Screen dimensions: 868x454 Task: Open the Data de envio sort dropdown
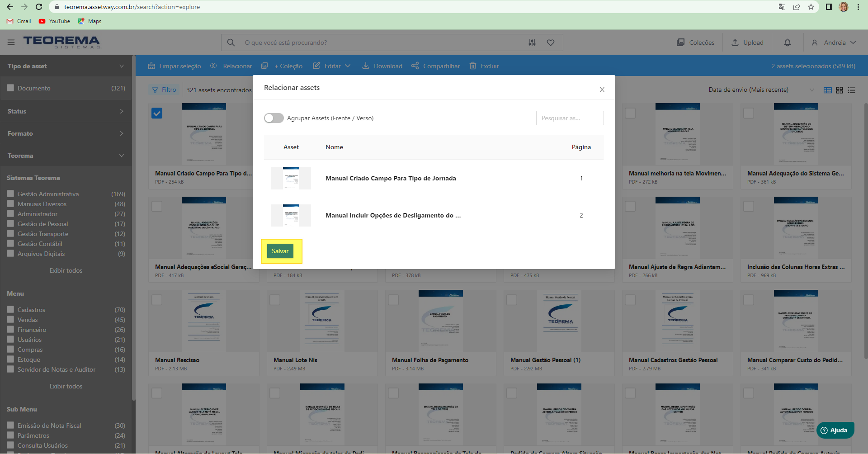pos(761,90)
